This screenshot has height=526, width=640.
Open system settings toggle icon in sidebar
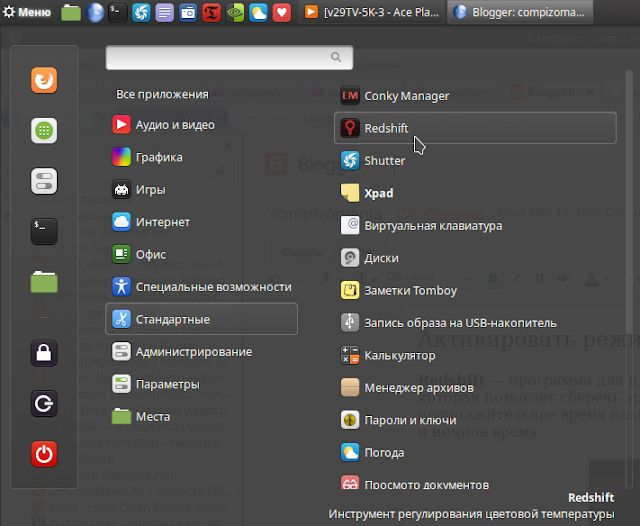pos(44,181)
